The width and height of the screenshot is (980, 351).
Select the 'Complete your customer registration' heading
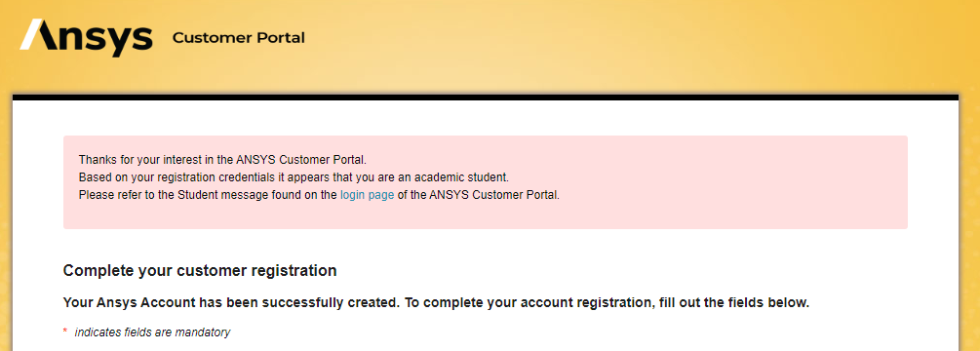click(x=200, y=271)
